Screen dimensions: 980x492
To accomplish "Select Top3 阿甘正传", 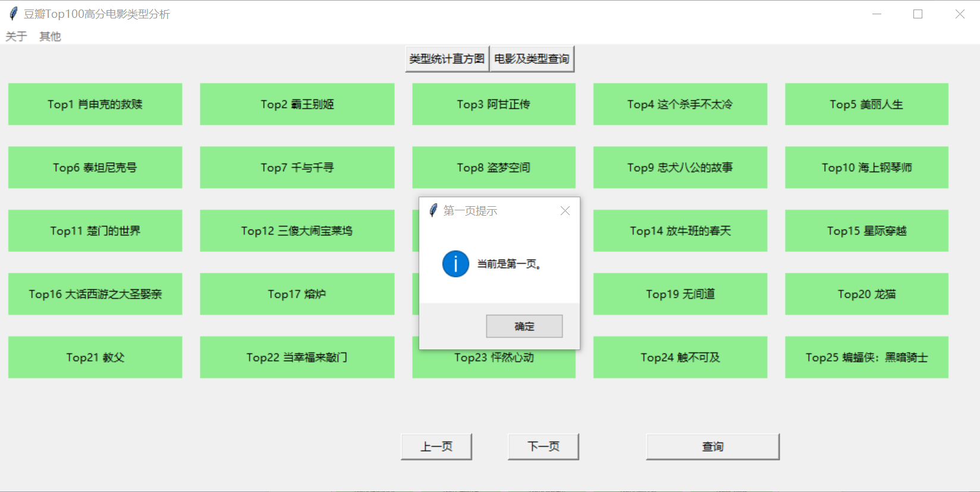I will (494, 104).
